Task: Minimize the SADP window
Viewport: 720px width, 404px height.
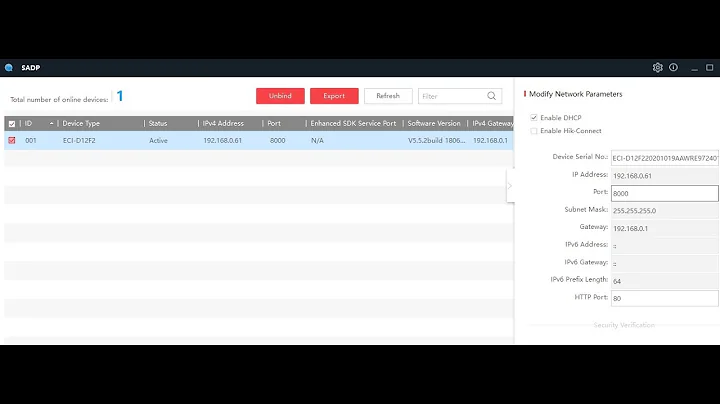Action: [694, 68]
